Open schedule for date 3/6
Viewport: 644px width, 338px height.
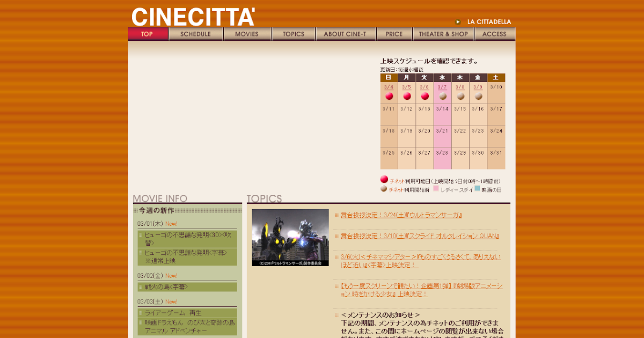pyautogui.click(x=425, y=87)
